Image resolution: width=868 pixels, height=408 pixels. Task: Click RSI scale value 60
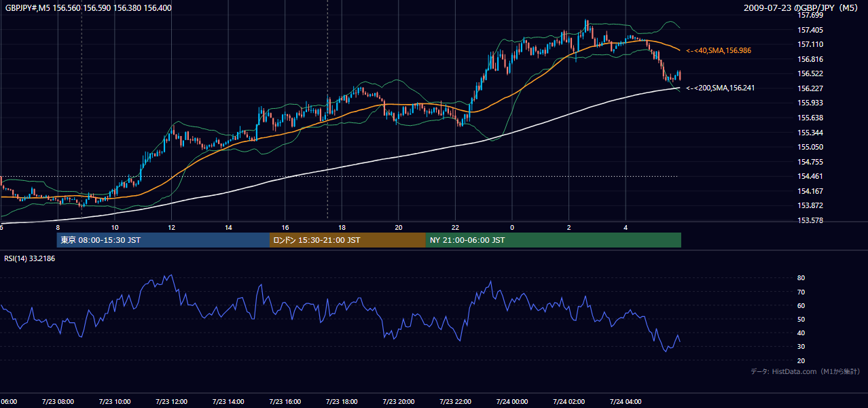[x=801, y=305]
